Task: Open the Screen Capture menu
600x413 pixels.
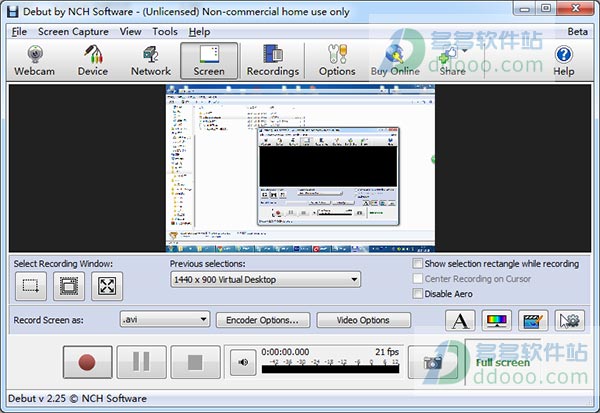Action: [73, 32]
